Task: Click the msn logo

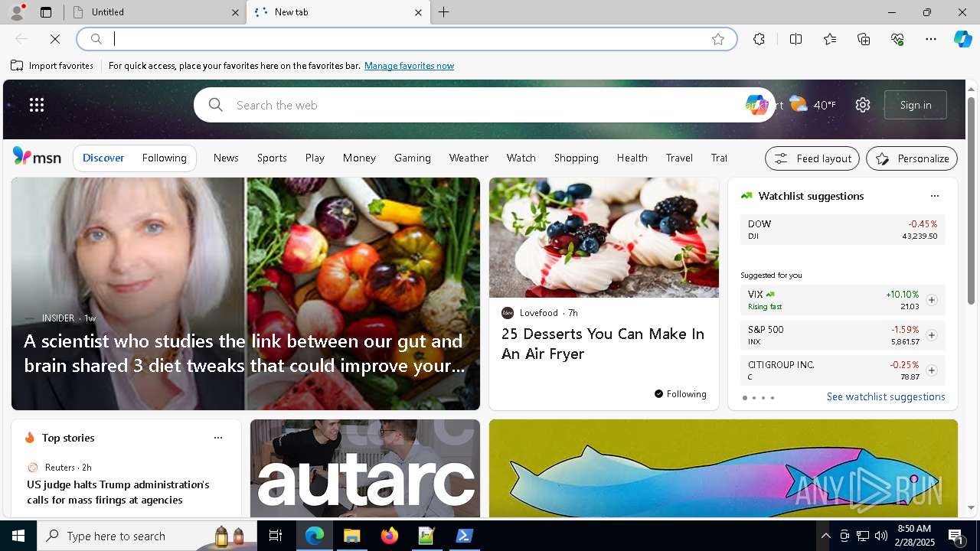Action: point(37,157)
